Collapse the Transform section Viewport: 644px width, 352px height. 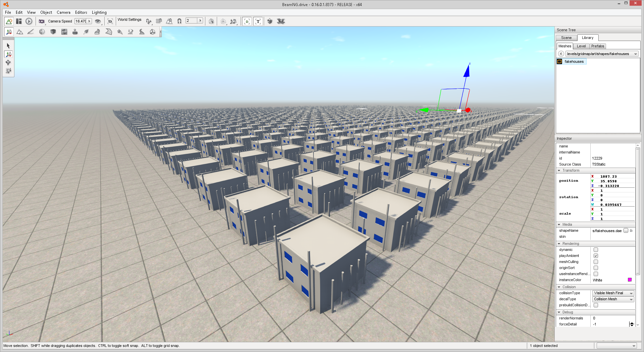(x=559, y=171)
